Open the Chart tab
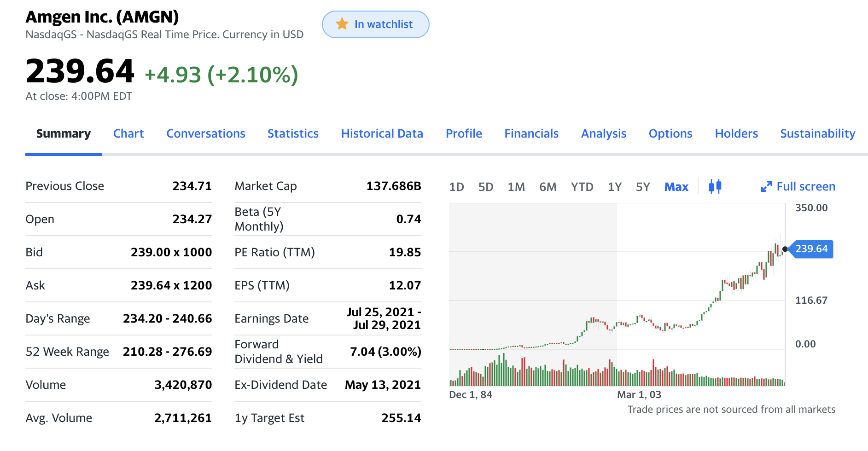Screen dimensions: 868x451 [128, 133]
